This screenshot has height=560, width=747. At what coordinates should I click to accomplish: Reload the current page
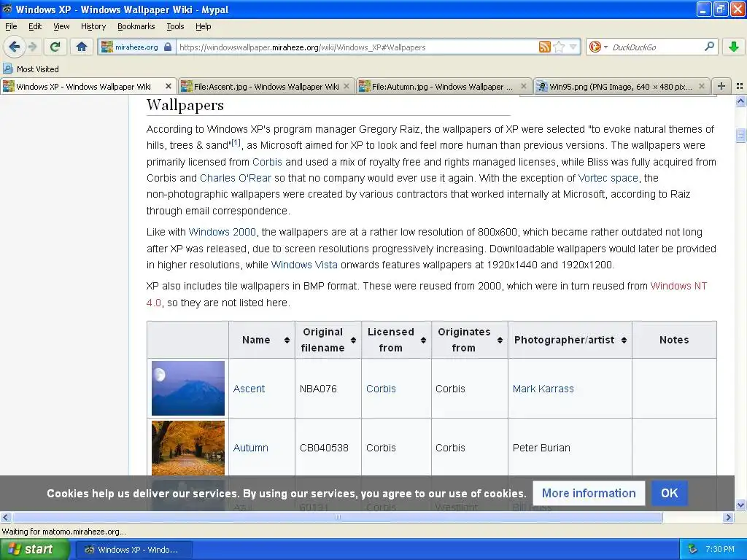(55, 47)
